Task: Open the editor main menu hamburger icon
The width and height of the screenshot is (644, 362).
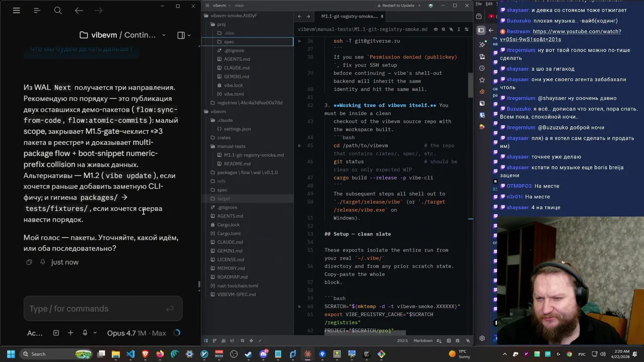Action: click(x=206, y=6)
